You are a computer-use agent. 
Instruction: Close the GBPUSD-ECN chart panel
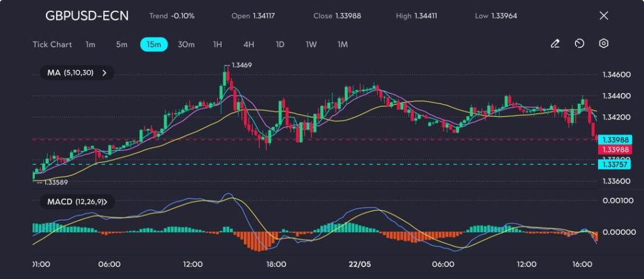point(604,16)
